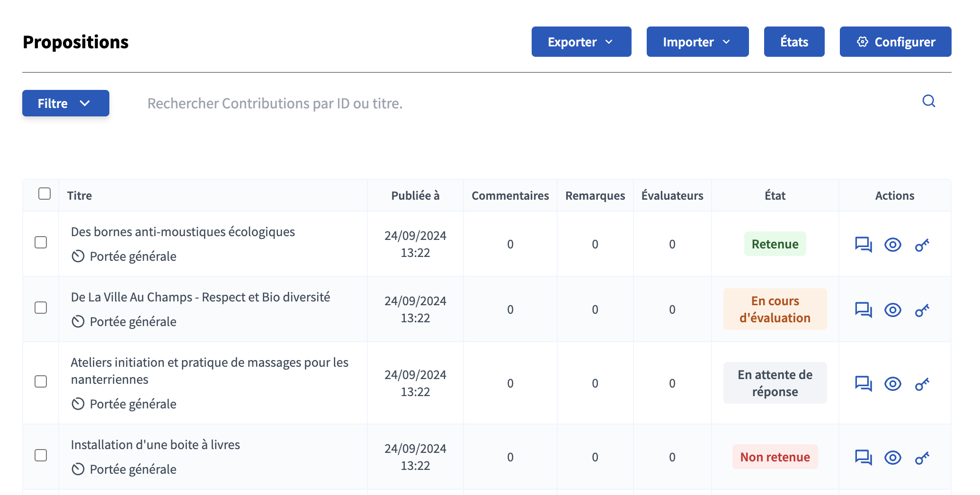Viewport: 980px width, 495px height.
Task: Expand the Filtre dropdown
Action: click(x=66, y=103)
